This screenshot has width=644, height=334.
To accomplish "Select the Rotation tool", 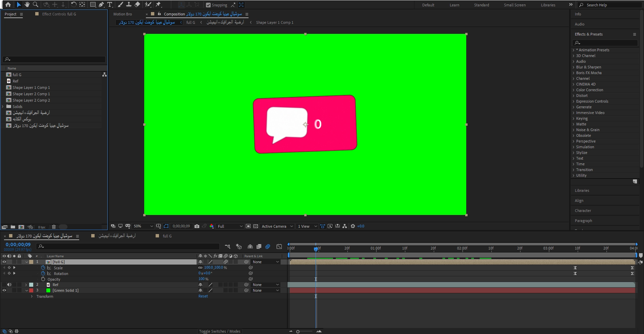I will click(73, 5).
